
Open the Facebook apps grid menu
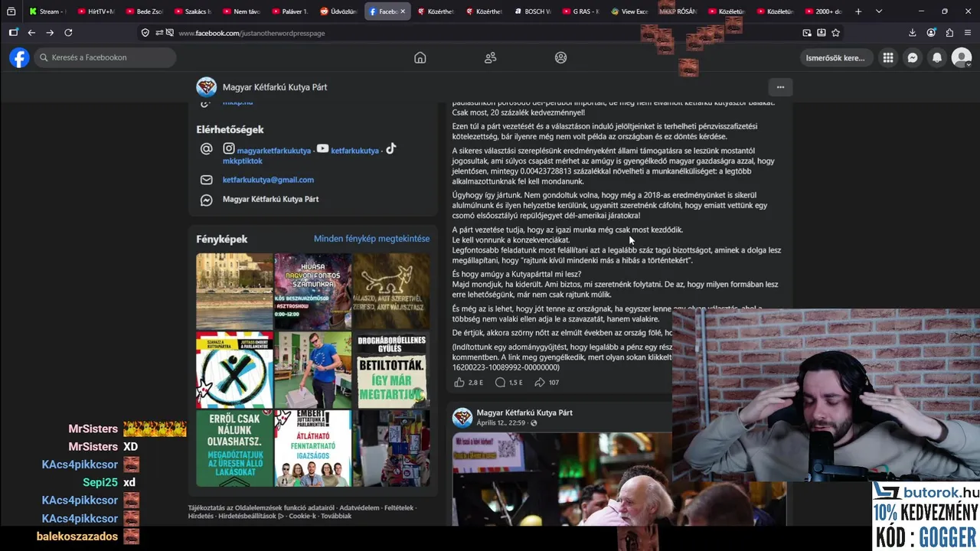(x=887, y=57)
